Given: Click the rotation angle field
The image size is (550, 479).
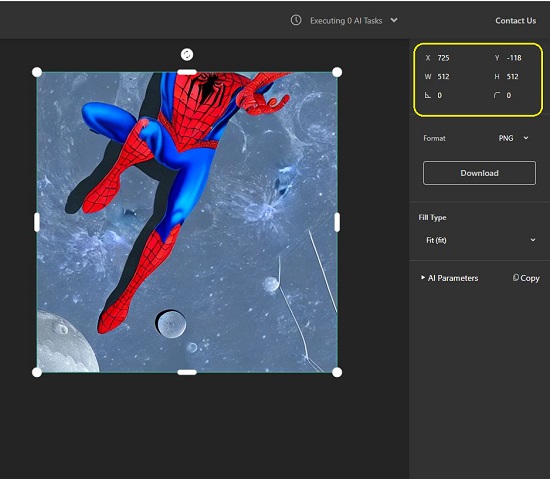Looking at the screenshot, I should click(x=440, y=95).
